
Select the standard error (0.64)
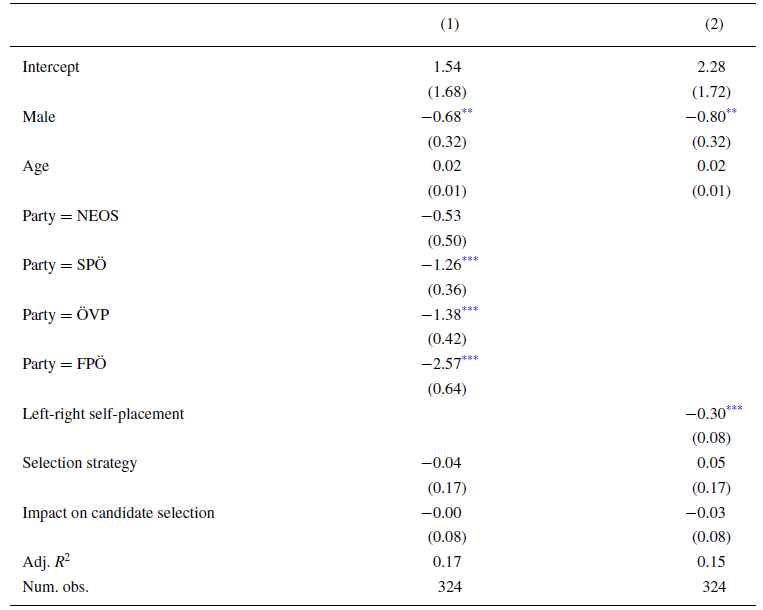click(447, 388)
